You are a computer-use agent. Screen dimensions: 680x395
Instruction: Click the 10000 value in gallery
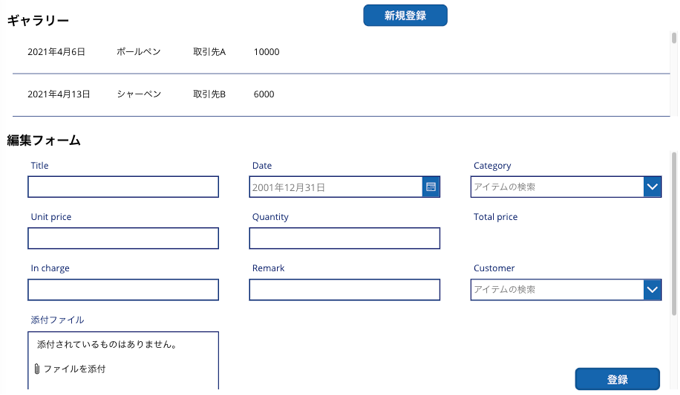pos(267,52)
